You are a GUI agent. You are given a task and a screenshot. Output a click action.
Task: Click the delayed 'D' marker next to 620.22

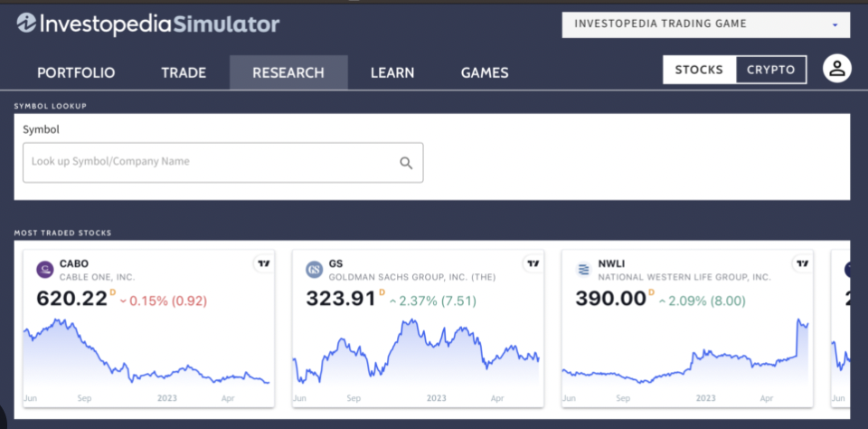(112, 292)
